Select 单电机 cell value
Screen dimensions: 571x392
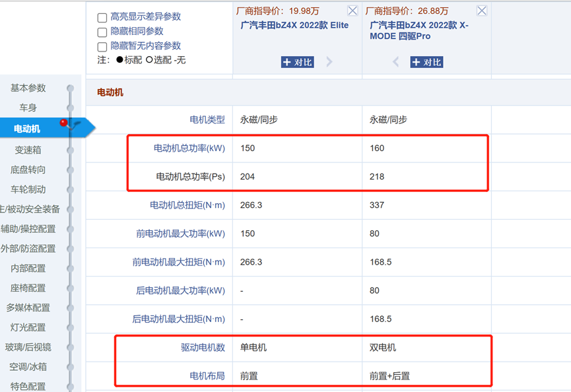pyautogui.click(x=253, y=347)
